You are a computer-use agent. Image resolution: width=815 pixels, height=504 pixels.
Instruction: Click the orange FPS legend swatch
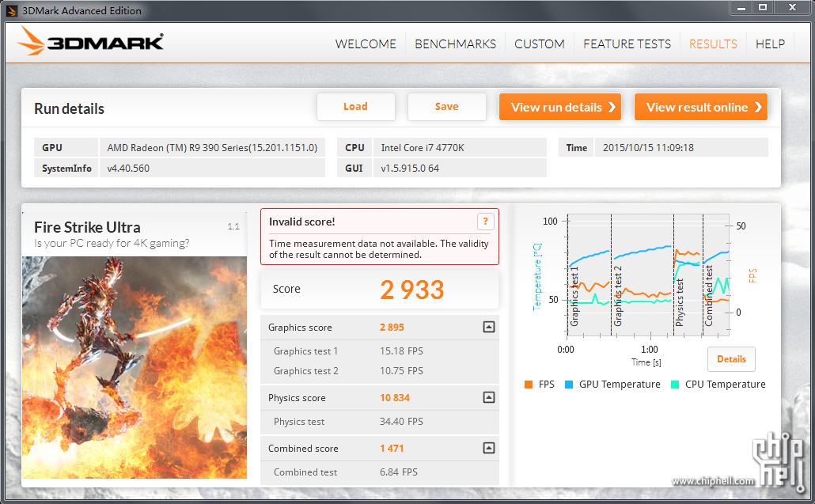(x=529, y=385)
